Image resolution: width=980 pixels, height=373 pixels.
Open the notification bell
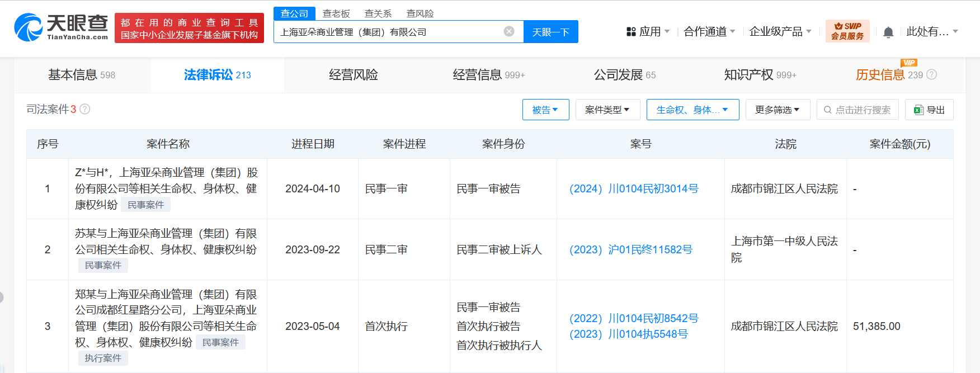click(888, 32)
